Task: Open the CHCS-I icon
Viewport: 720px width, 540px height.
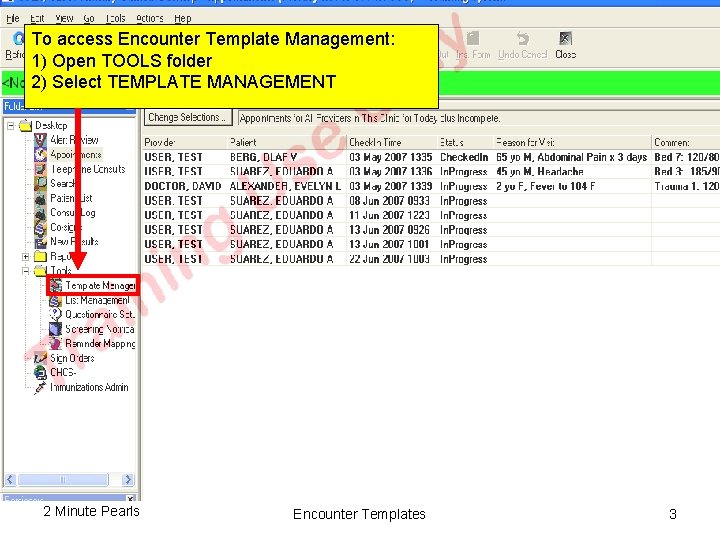Action: pyautogui.click(x=41, y=372)
